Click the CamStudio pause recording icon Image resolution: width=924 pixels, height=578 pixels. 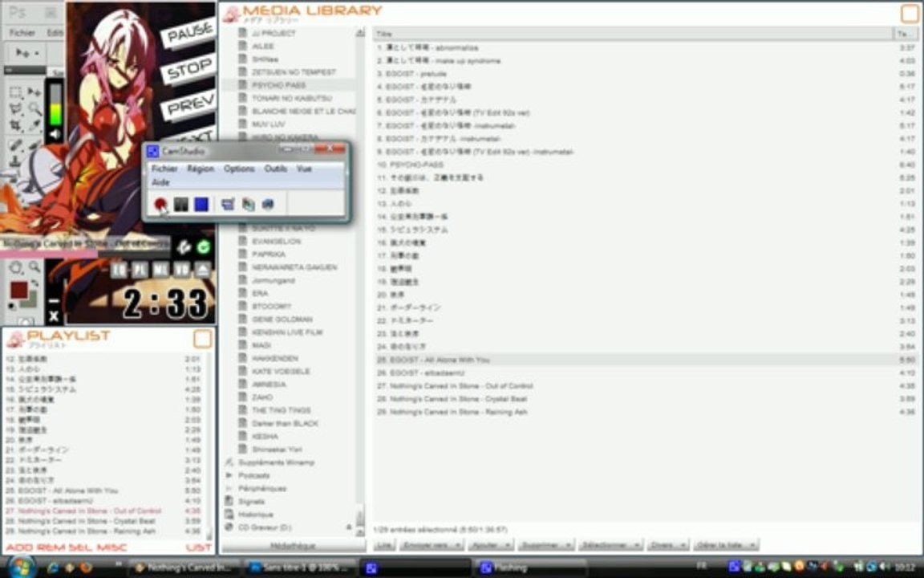pos(181,204)
